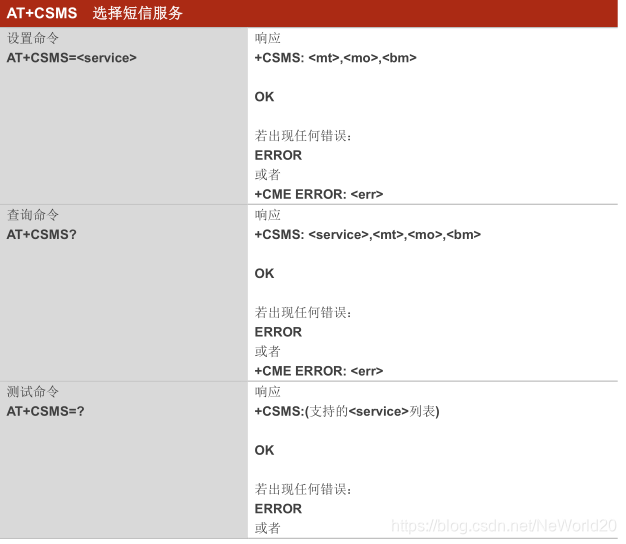Screen dimensions: 626x544
Task: Click "响应" in the 查询命令 row
Action: 267,215
